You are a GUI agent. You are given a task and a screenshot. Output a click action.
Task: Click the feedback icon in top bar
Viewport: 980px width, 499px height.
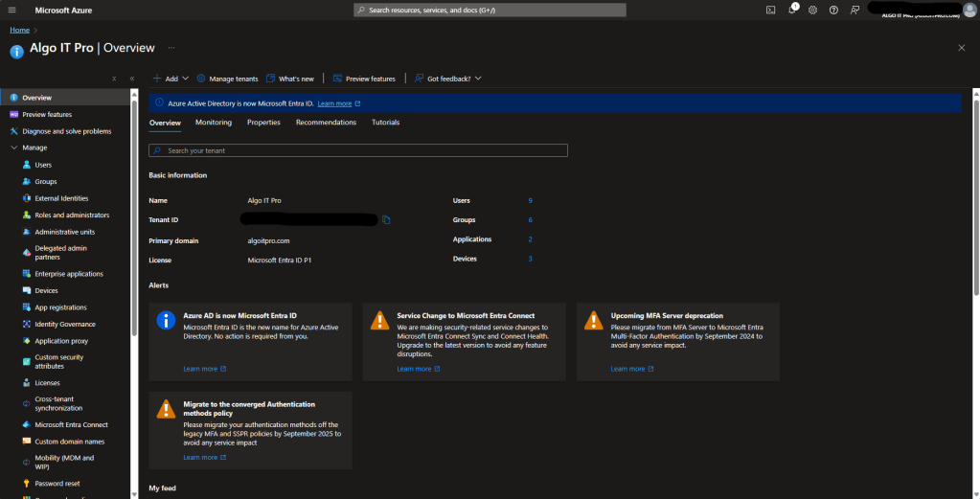click(x=855, y=10)
